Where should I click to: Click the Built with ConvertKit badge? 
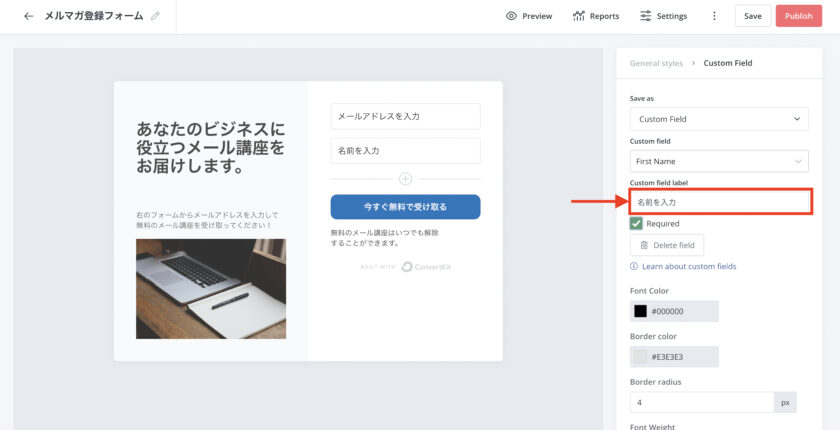click(406, 266)
